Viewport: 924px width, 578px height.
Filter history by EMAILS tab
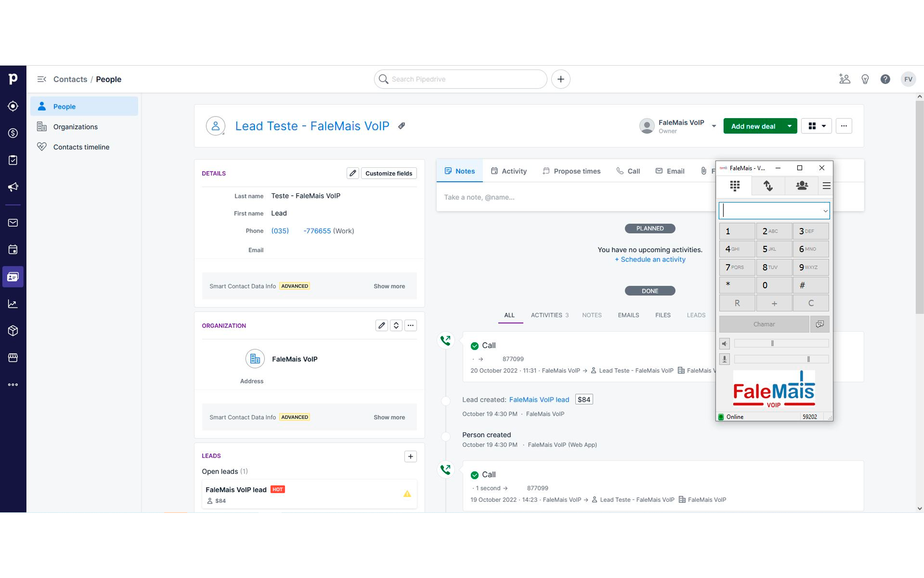(628, 315)
